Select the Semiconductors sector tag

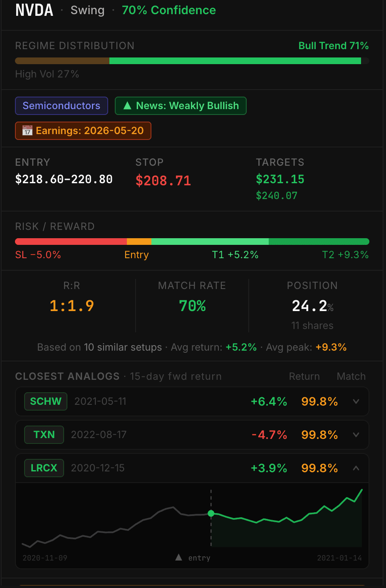[x=62, y=106]
